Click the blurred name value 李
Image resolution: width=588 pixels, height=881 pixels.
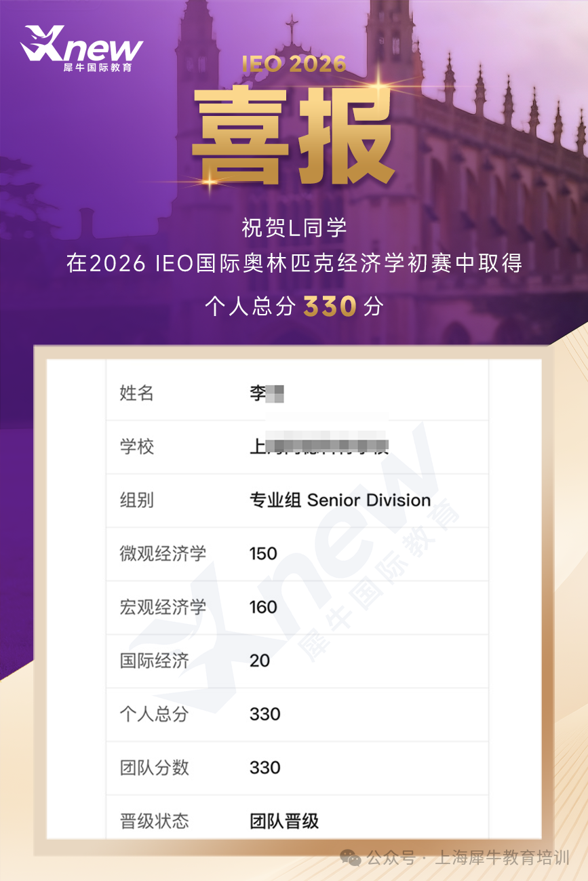(x=267, y=393)
